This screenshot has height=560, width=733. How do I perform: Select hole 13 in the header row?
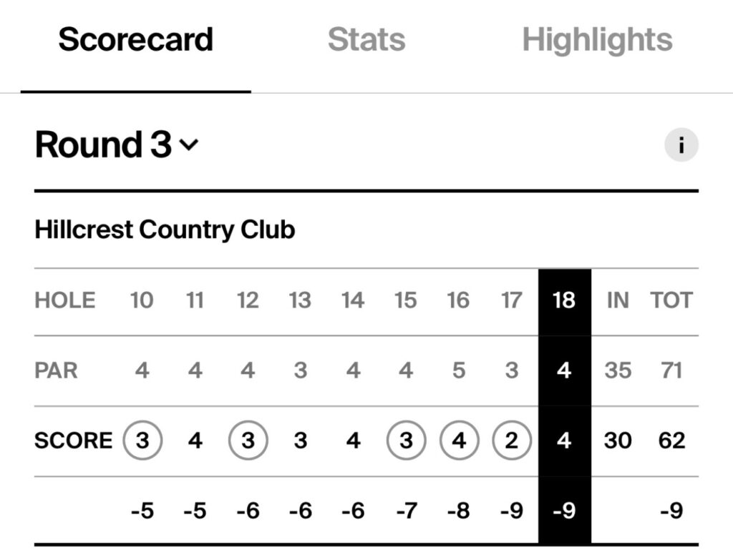300,300
